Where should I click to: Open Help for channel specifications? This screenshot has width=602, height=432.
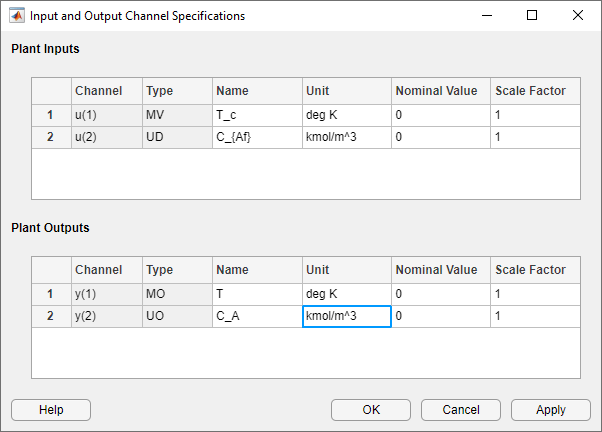[51, 410]
